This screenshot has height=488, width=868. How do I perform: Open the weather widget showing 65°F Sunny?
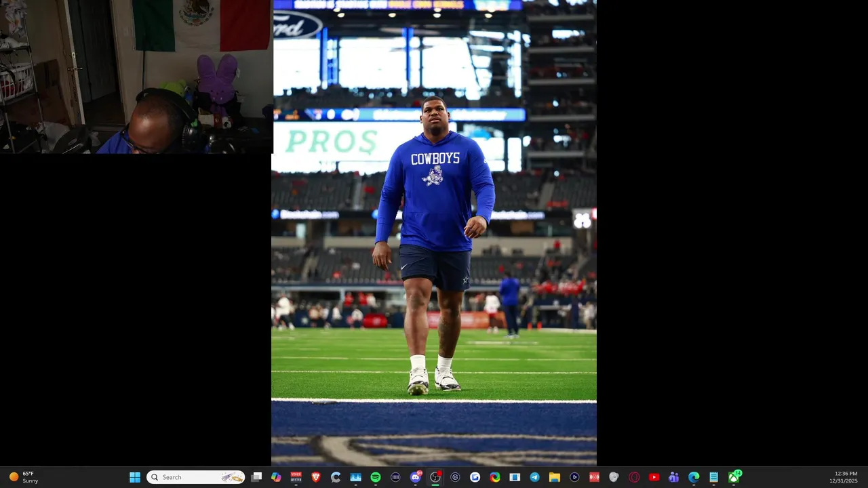point(24,477)
